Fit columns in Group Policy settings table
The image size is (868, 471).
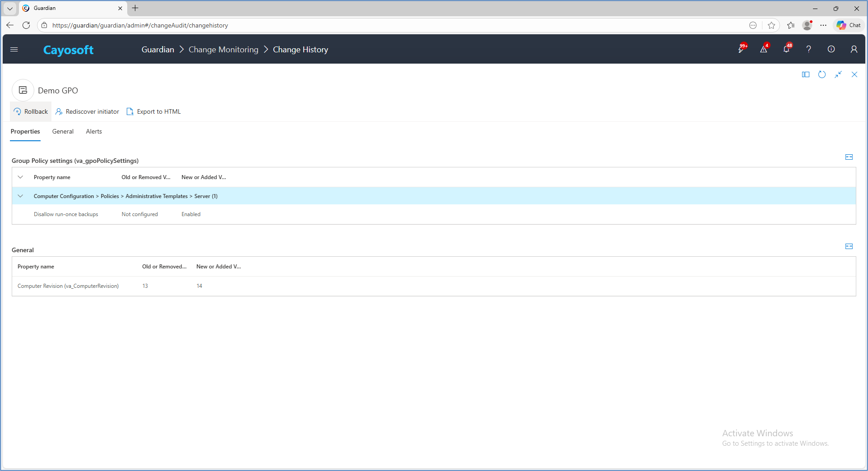[849, 157]
